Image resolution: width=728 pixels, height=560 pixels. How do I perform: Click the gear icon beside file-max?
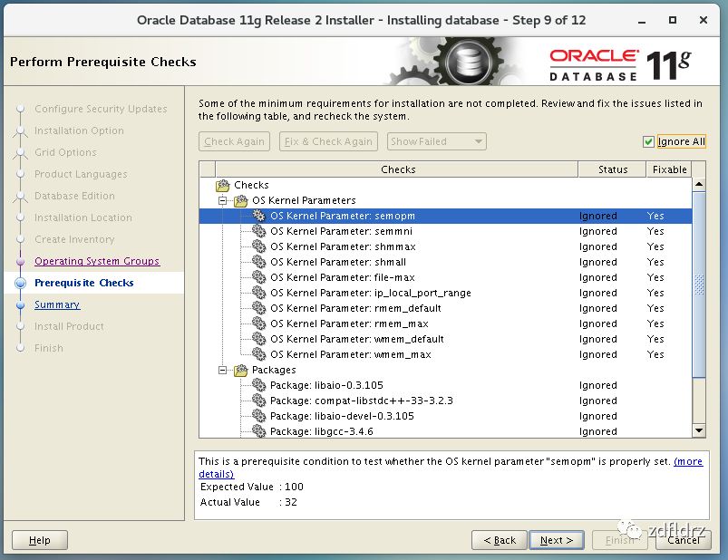pos(258,277)
